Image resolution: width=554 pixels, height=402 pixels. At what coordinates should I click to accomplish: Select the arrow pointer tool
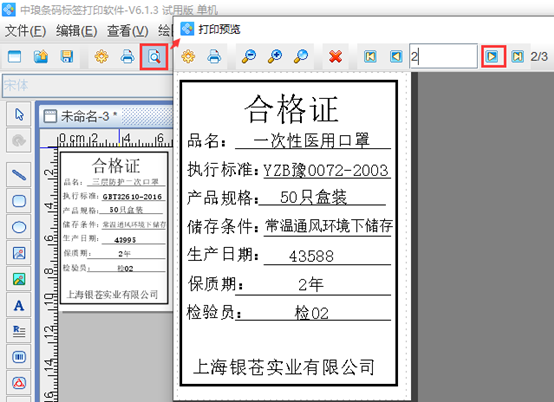[19, 114]
